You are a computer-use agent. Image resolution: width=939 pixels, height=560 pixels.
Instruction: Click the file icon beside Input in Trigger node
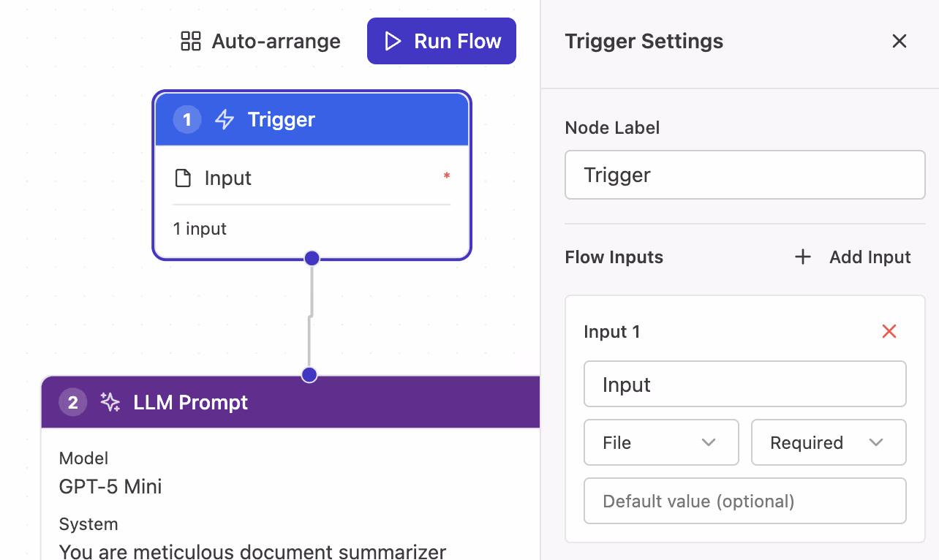183,178
